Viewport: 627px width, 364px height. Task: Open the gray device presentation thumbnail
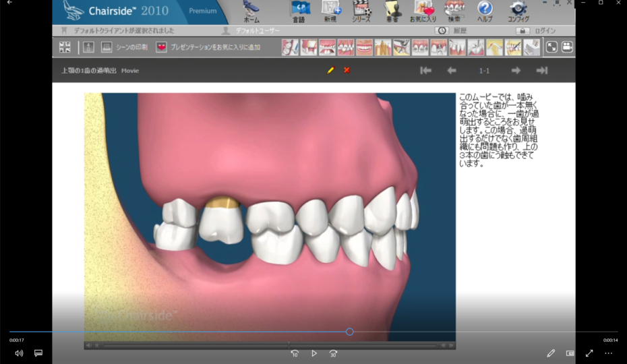coord(531,47)
